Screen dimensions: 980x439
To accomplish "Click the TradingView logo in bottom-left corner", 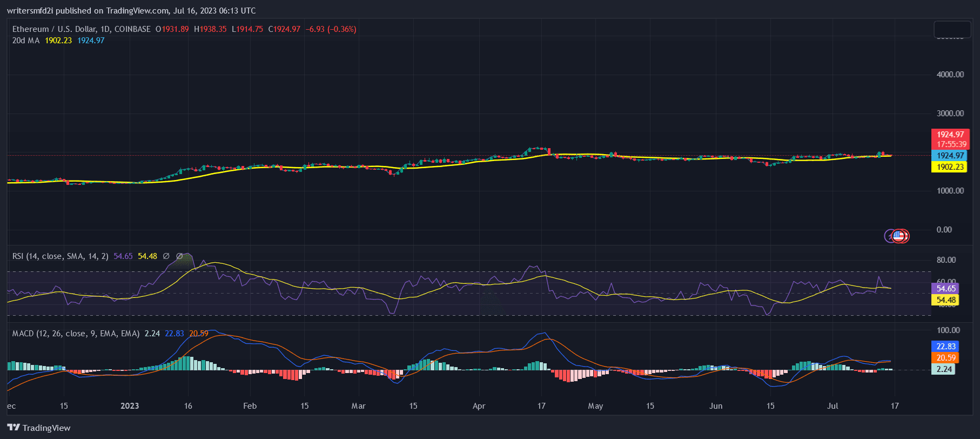I will click(39, 428).
